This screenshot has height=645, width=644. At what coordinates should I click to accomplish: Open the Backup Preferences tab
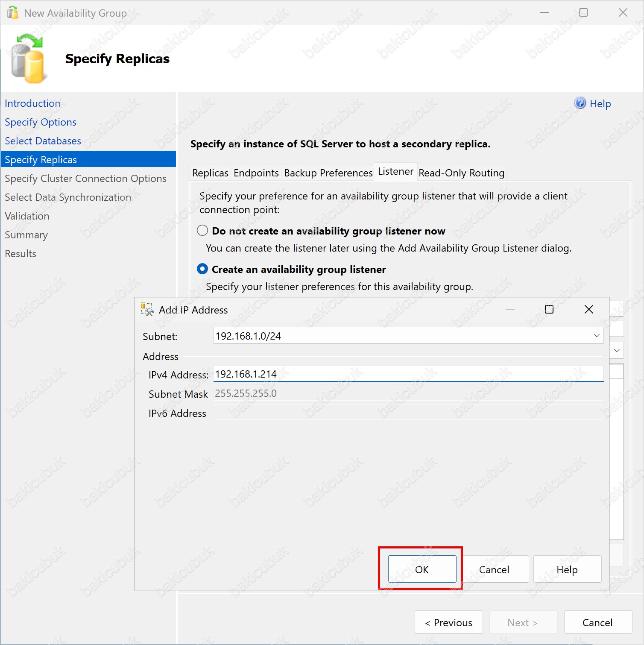pyautogui.click(x=328, y=173)
